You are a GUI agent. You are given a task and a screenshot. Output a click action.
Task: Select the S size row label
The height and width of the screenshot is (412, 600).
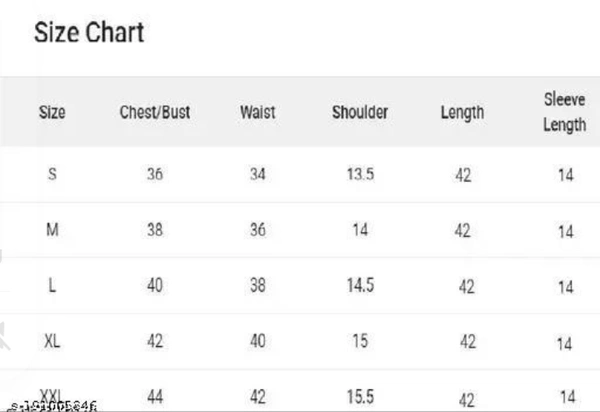pyautogui.click(x=52, y=174)
